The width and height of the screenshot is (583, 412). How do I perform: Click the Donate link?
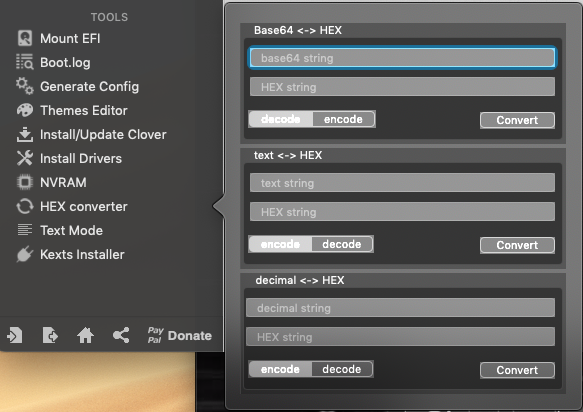[x=190, y=335]
